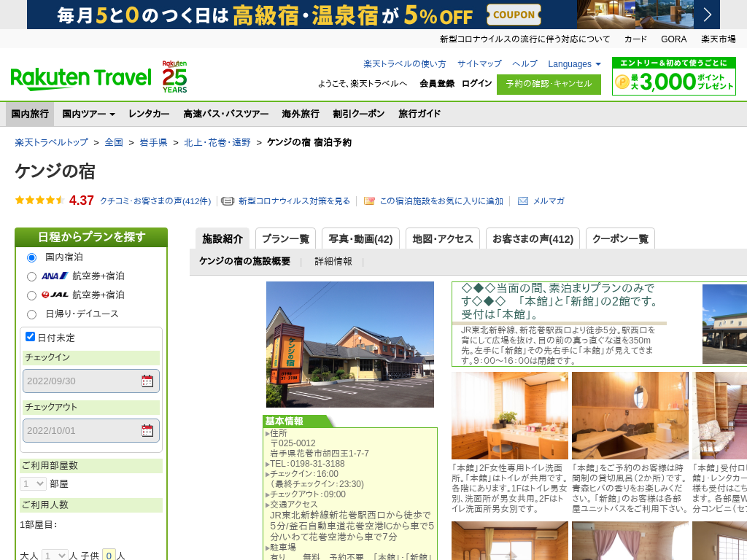Click この宿泊施設をお気に入りに追加 link
The image size is (747, 560).
pyautogui.click(x=441, y=201)
